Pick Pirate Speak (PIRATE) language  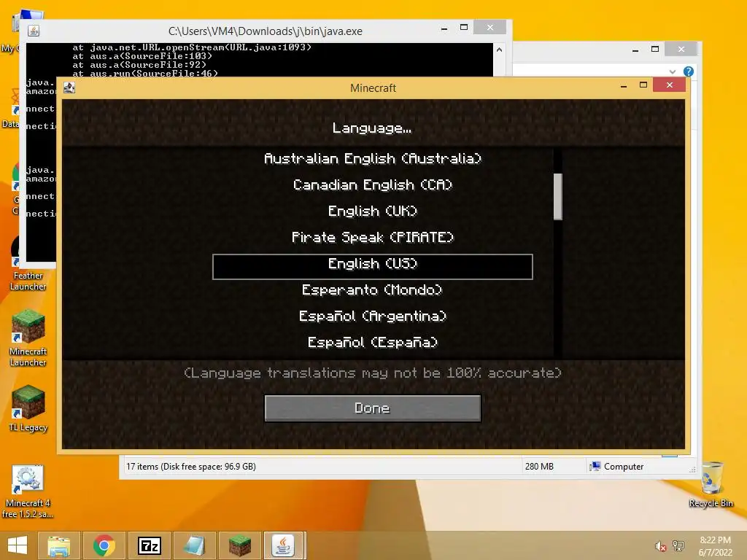point(373,237)
